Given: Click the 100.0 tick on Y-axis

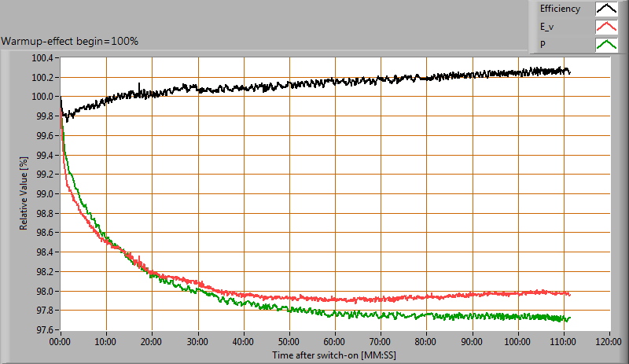Looking at the screenshot, I should 42,97.
